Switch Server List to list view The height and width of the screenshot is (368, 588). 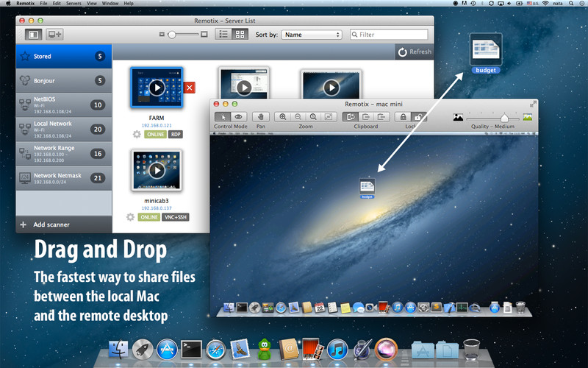coord(223,35)
